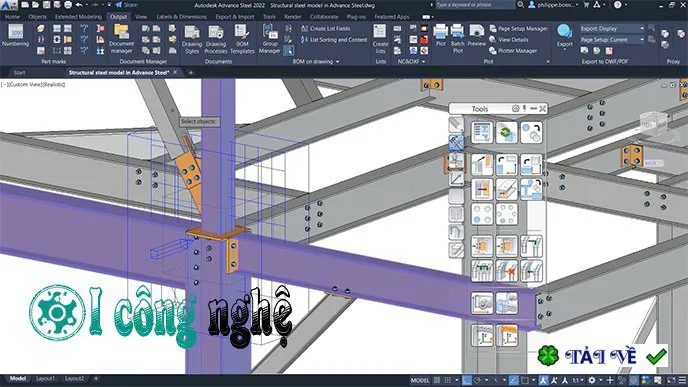The image size is (688, 387).
Task: Open Page Setup Manager
Action: (x=518, y=29)
